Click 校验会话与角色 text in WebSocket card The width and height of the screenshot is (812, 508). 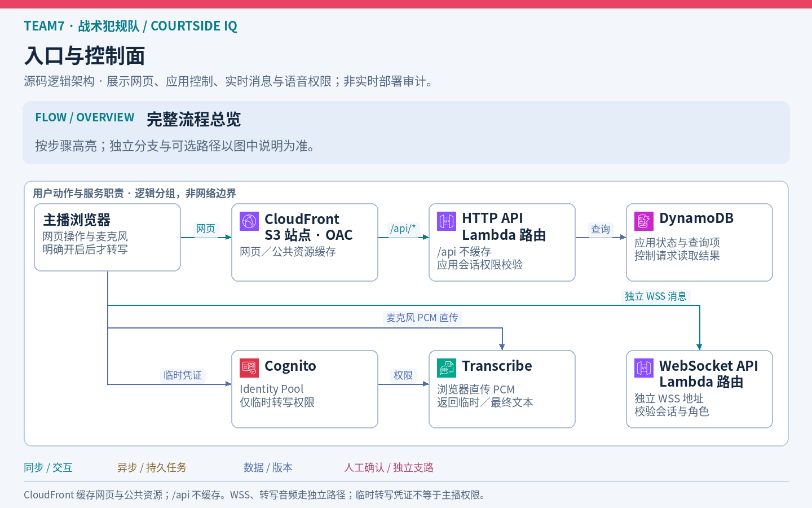(x=672, y=411)
